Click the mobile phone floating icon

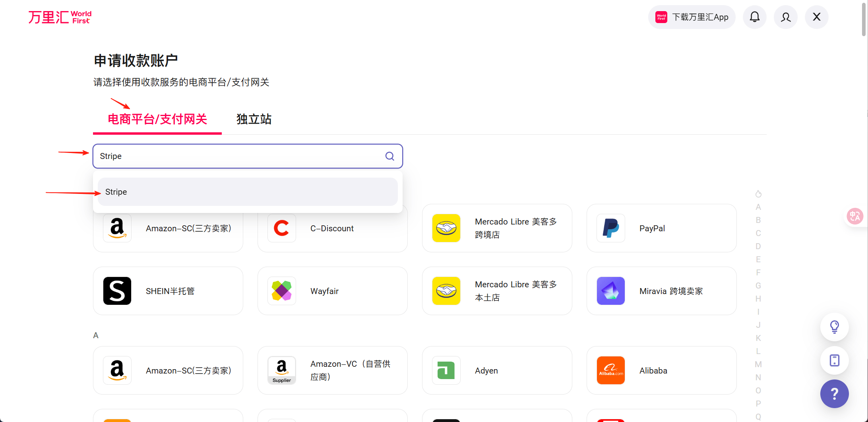(834, 360)
